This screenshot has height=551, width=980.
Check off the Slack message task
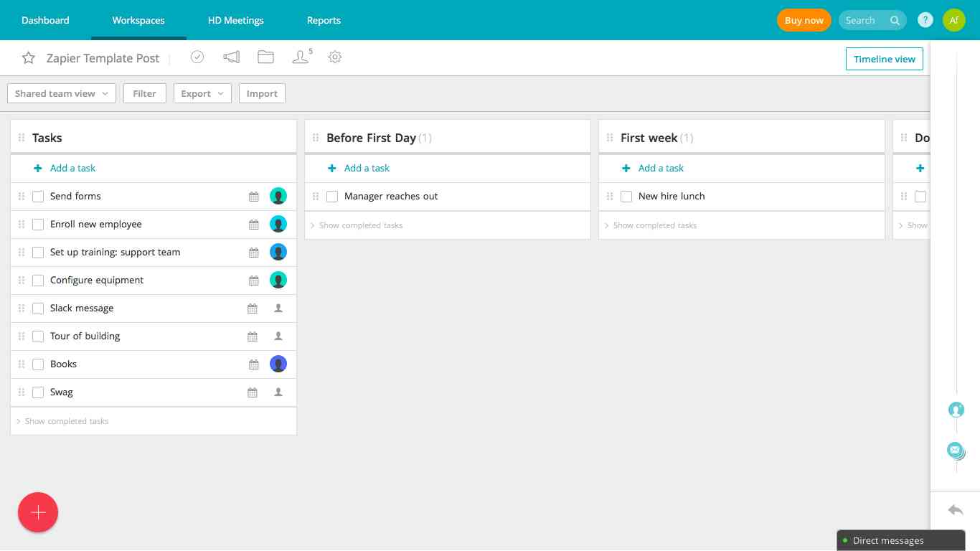click(x=38, y=308)
